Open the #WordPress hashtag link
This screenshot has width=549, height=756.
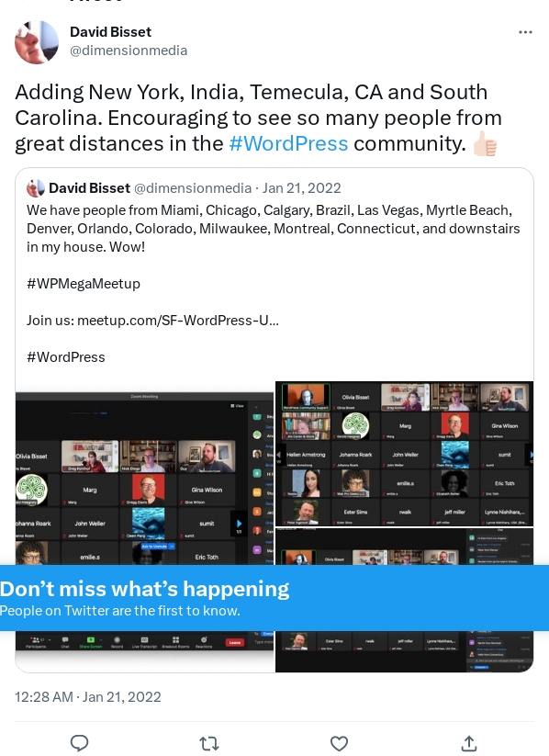(288, 143)
